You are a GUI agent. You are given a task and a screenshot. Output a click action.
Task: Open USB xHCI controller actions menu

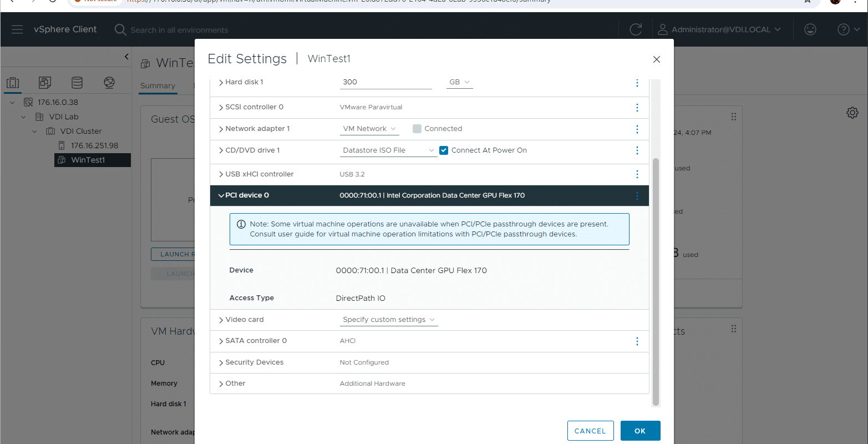[637, 174]
